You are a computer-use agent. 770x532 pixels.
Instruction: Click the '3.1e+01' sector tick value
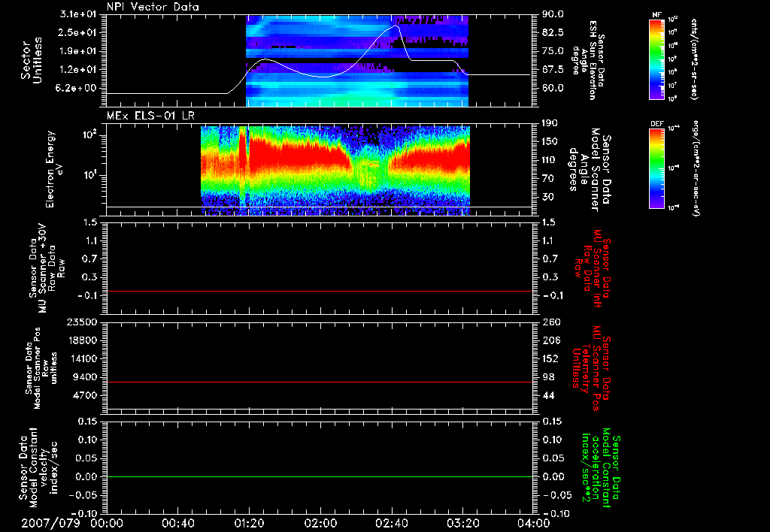(x=78, y=14)
